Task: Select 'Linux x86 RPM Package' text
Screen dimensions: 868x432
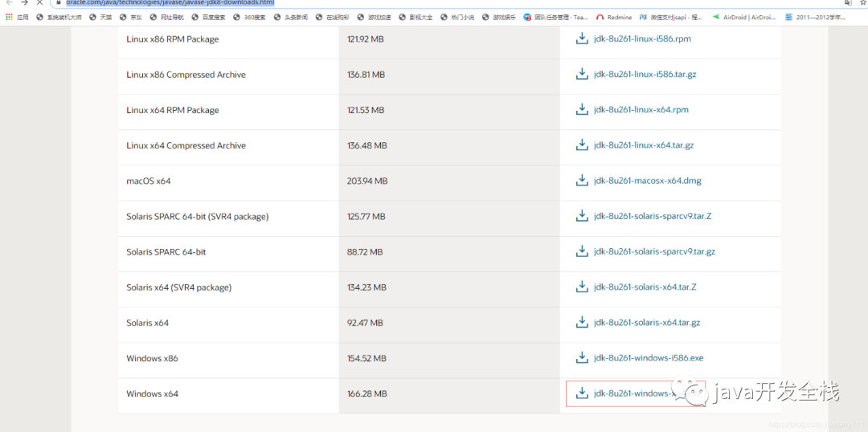Action: click(172, 39)
